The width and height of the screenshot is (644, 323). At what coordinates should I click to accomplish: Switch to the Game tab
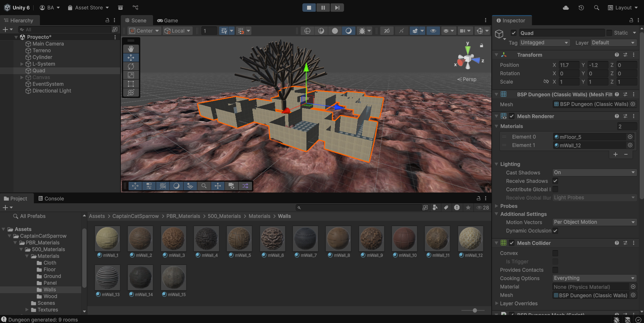(x=167, y=20)
